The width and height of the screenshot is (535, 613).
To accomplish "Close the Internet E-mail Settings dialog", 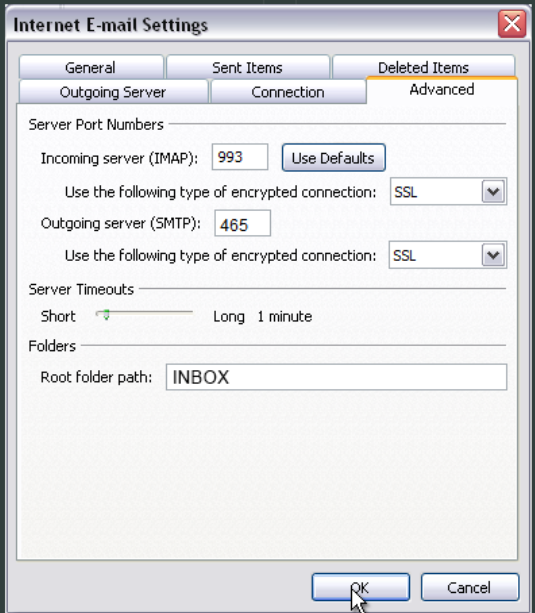I will tap(512, 24).
